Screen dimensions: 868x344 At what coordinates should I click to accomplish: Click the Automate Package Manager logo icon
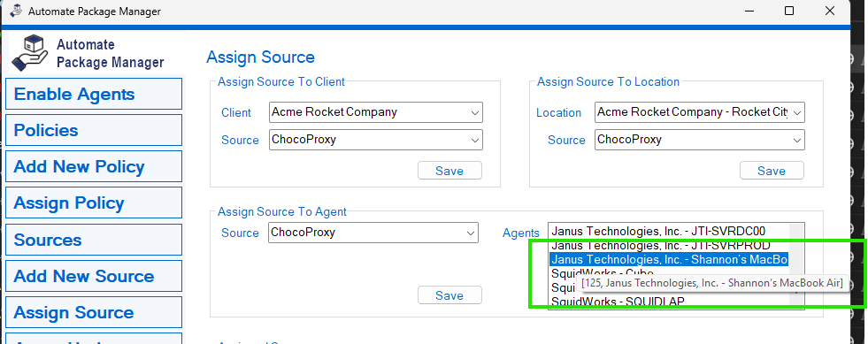coord(30,52)
